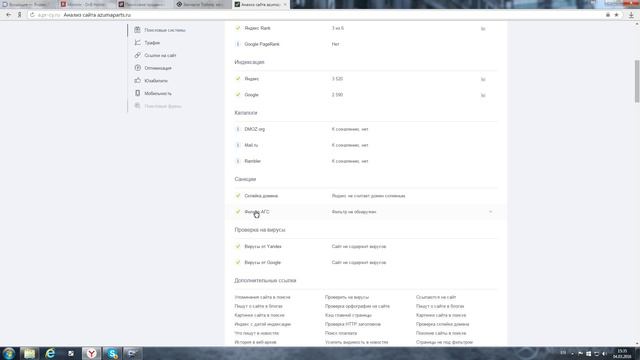Open link История в веб-архиве
This screenshot has height=360, width=640.
(256, 342)
